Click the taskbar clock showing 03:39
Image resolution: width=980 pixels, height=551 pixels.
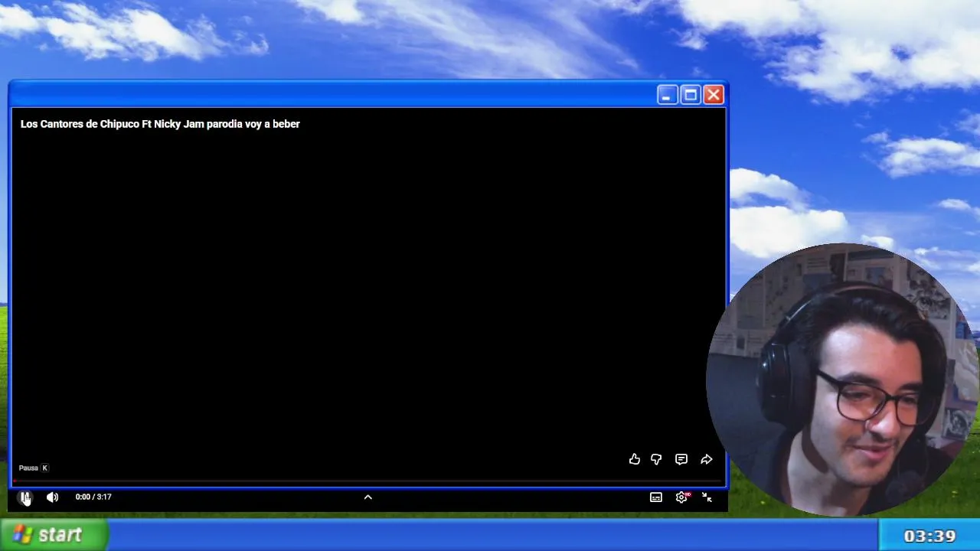click(929, 536)
